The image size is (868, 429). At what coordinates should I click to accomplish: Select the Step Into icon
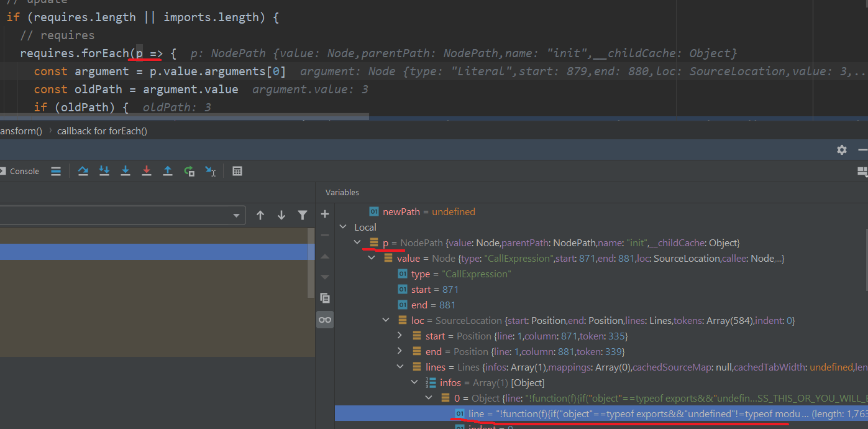126,171
